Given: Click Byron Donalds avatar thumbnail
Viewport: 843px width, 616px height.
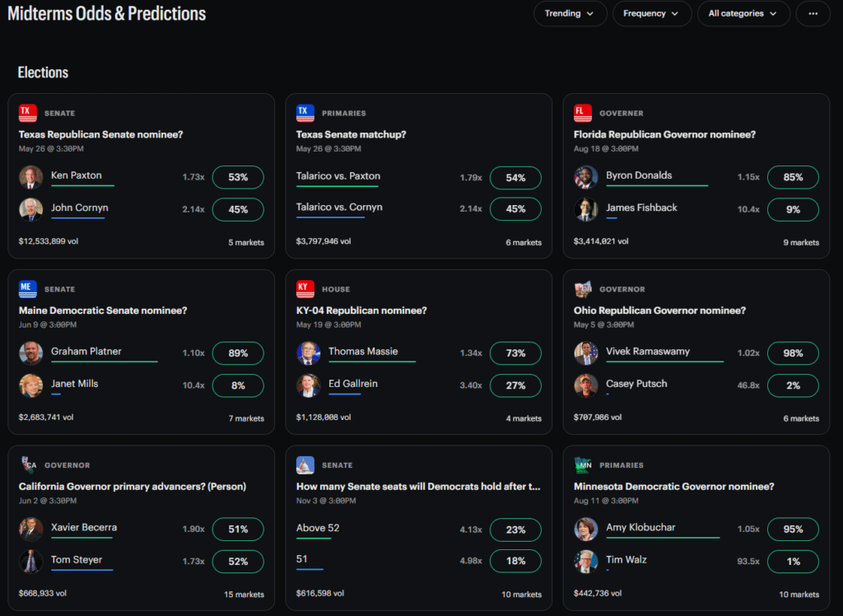Looking at the screenshot, I should (x=585, y=177).
